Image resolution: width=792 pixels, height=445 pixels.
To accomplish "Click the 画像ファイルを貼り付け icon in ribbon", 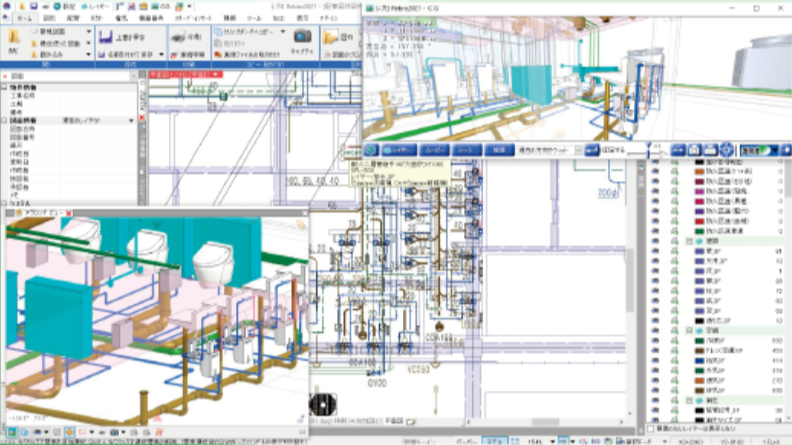I will (x=218, y=54).
